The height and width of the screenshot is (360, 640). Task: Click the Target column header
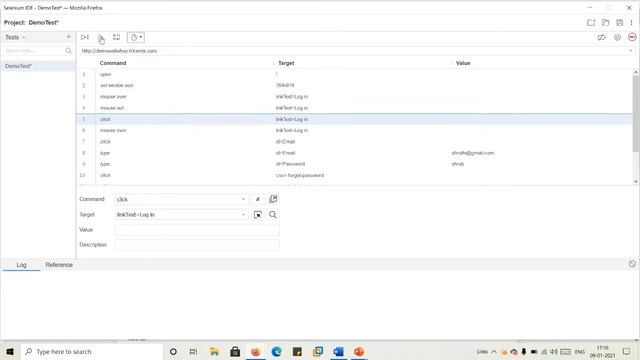click(286, 63)
